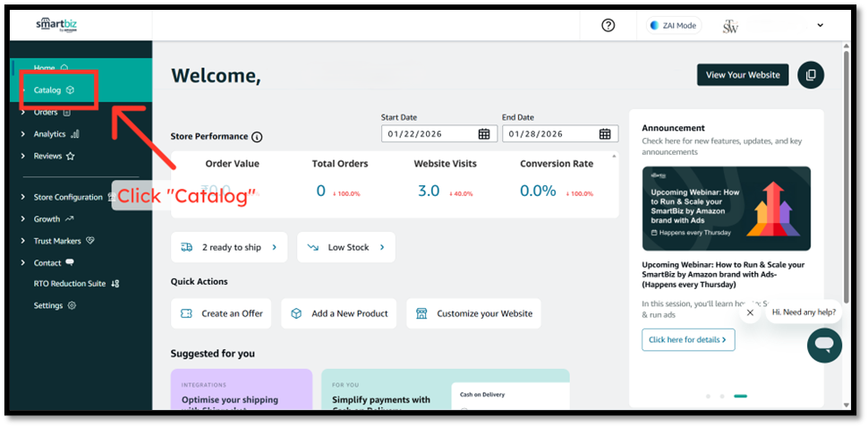Dismiss the 'Hi. Need any help?' popup
Image resolution: width=868 pixels, height=427 pixels.
pyautogui.click(x=750, y=312)
